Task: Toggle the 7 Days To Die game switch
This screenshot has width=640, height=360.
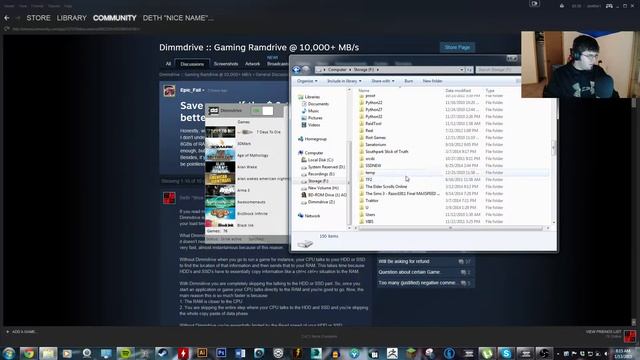Action: 246,132
